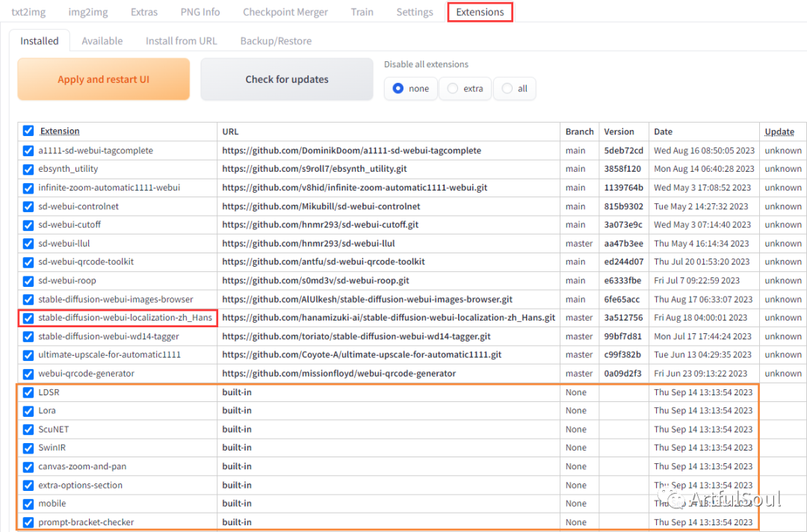This screenshot has width=807, height=532.
Task: Uncheck the sd-webui-roop extension
Action: coord(28,281)
